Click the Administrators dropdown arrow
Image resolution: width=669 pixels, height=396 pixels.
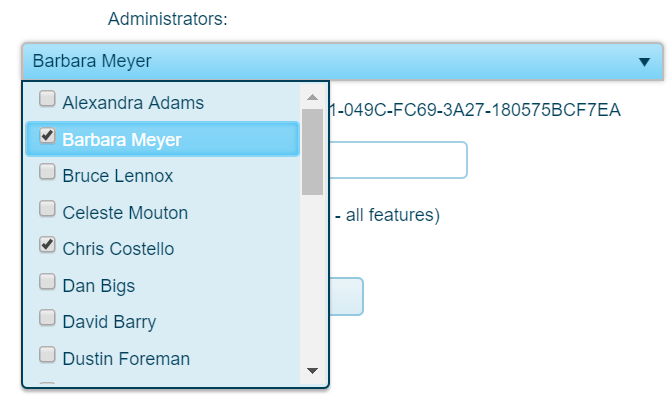point(644,62)
